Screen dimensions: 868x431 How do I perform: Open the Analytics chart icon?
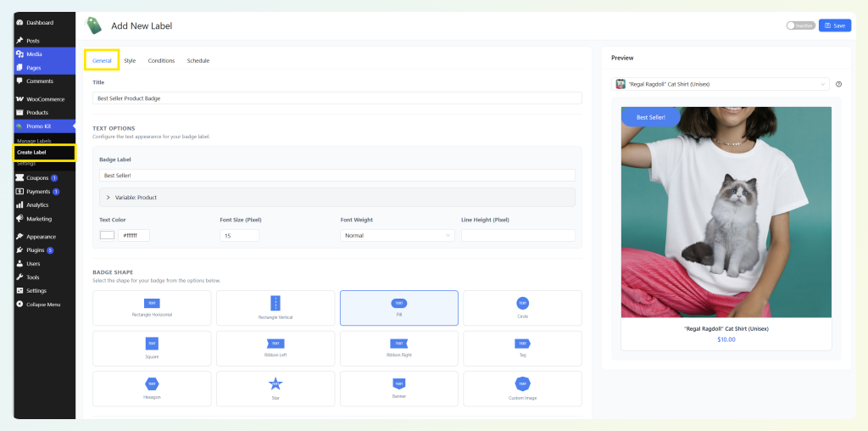click(20, 205)
